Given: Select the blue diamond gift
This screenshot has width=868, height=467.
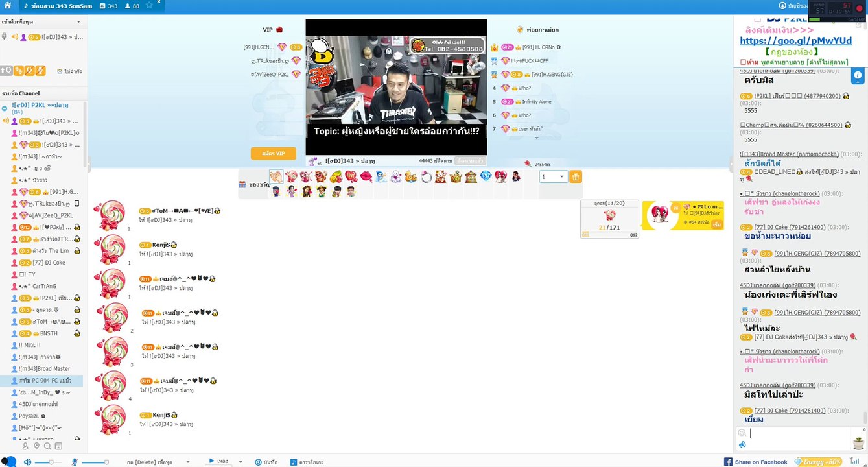Looking at the screenshot, I should pos(486,176).
